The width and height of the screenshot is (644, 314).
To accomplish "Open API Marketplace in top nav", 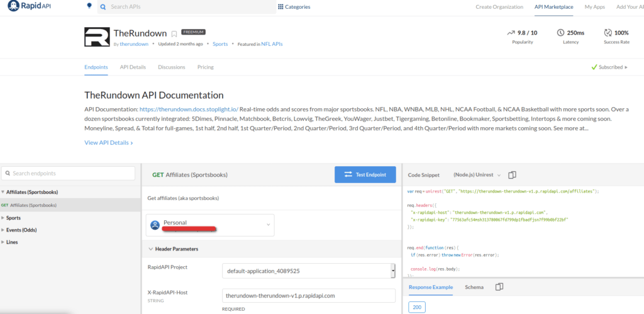I will 553,7.
